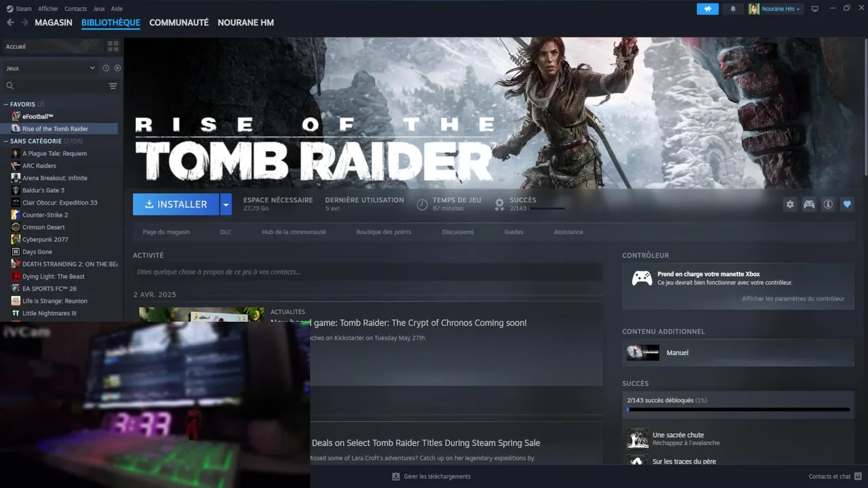Click Counter-Strike 2 game icon
The height and width of the screenshot is (488, 868).
click(16, 215)
